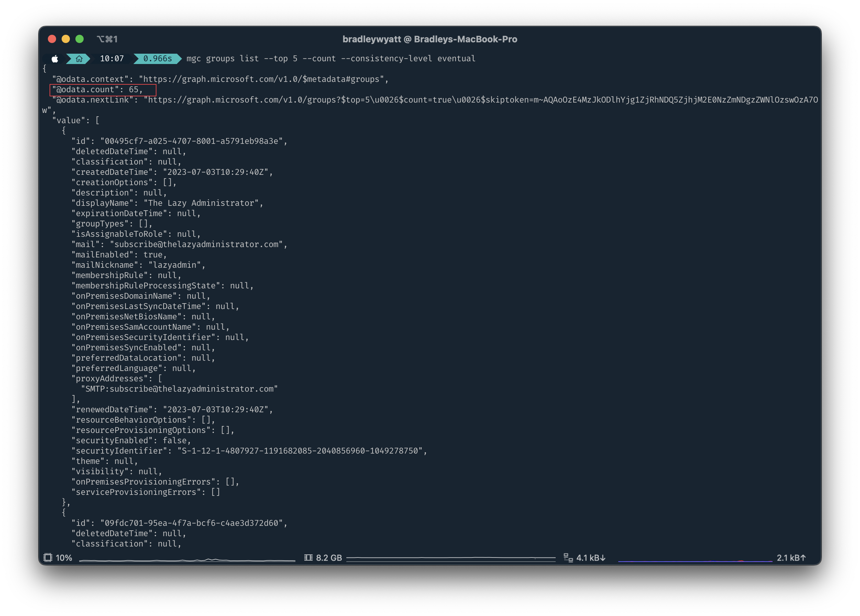Click the first createdDateTime 2023-07-03T10:29:40Z line
The height and width of the screenshot is (616, 860).
[x=172, y=172]
